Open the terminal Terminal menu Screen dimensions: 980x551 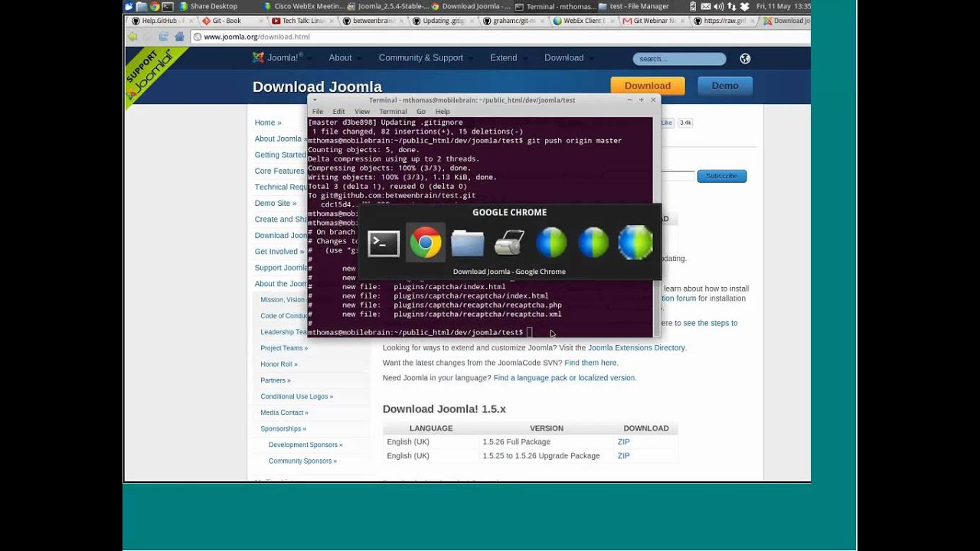coord(393,112)
